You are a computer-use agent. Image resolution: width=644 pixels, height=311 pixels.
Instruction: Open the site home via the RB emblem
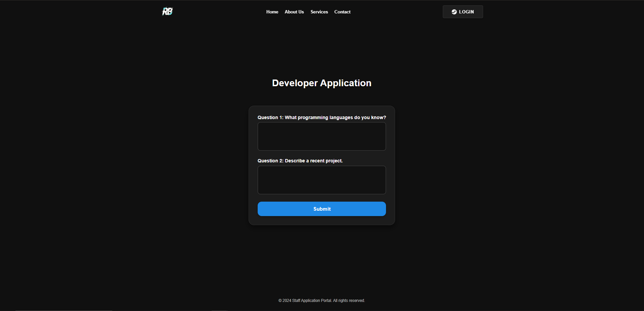[167, 11]
